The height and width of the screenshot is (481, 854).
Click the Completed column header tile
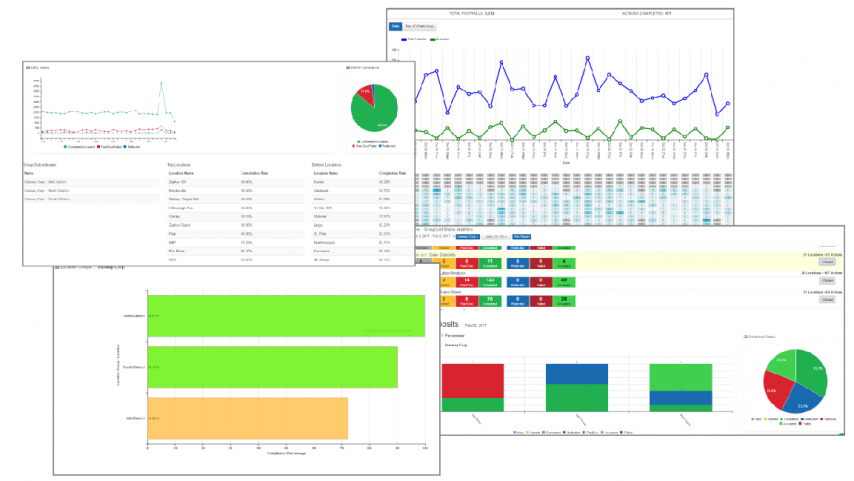[490, 248]
